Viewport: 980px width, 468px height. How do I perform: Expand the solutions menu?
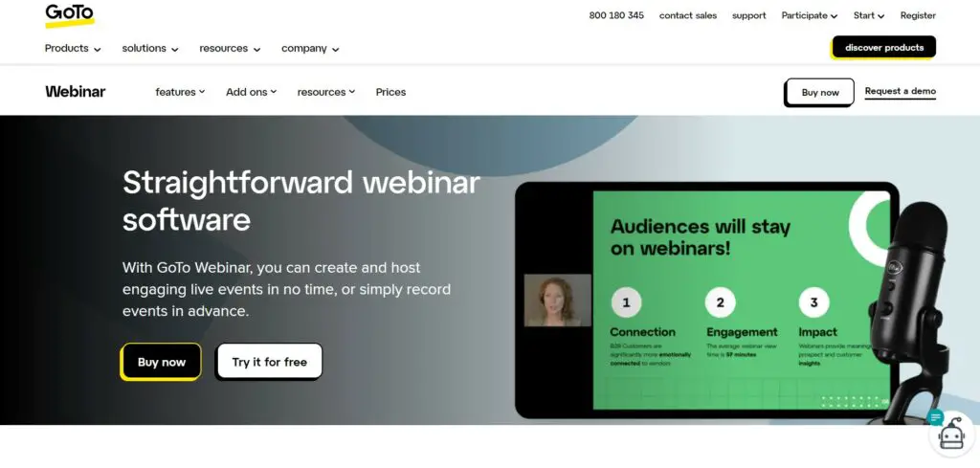pyautogui.click(x=150, y=48)
